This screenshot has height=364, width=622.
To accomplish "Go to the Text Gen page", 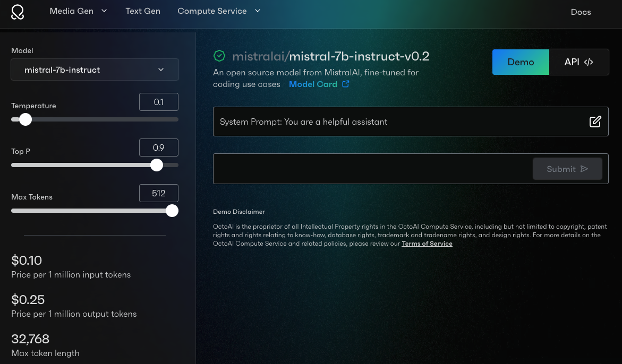I will point(143,11).
